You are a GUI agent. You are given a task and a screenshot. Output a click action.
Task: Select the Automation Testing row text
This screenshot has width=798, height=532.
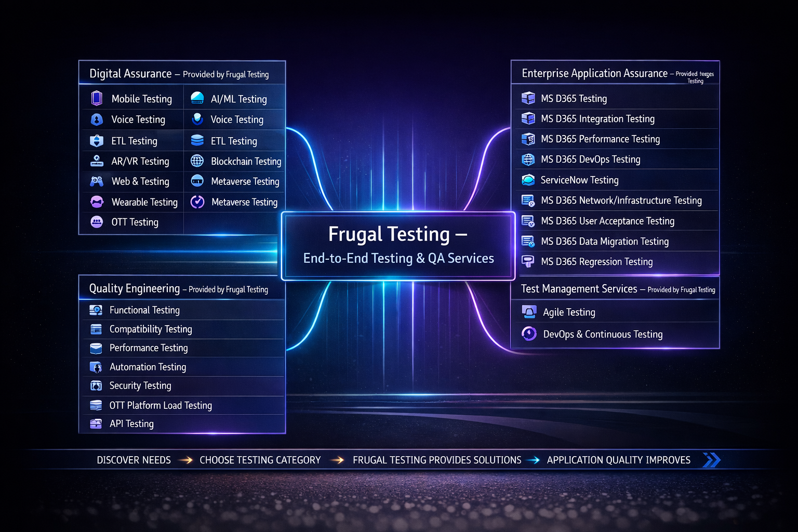(148, 367)
